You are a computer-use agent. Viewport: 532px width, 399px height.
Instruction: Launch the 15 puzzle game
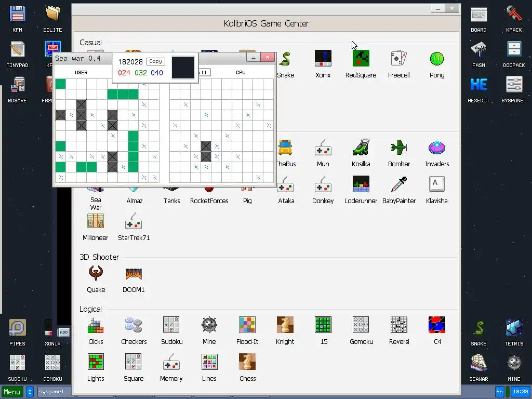coord(323,331)
